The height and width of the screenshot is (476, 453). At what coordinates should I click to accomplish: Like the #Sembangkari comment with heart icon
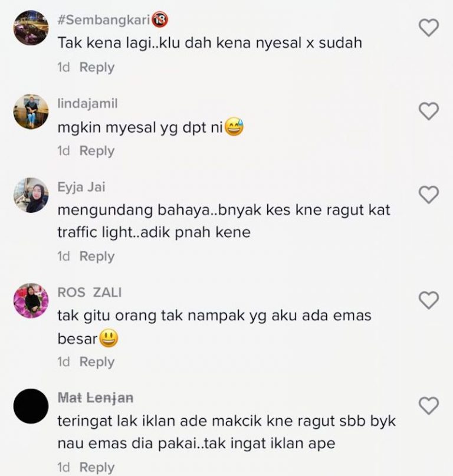coord(429,28)
